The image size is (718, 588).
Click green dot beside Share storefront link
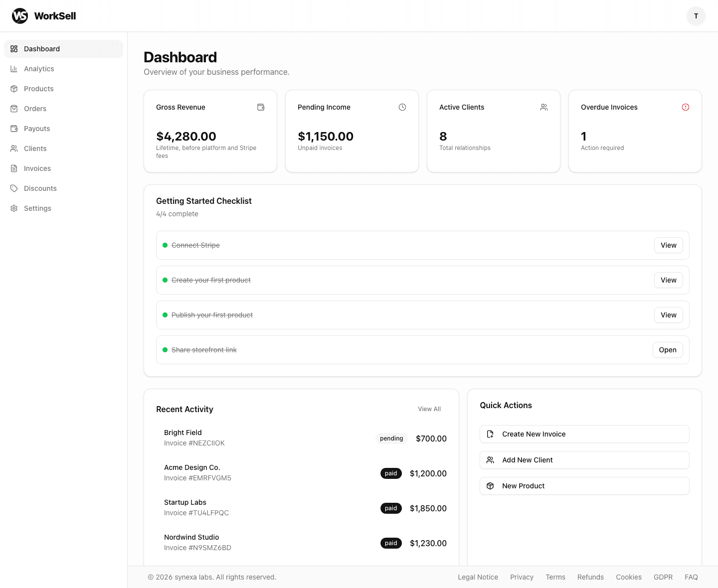point(165,350)
